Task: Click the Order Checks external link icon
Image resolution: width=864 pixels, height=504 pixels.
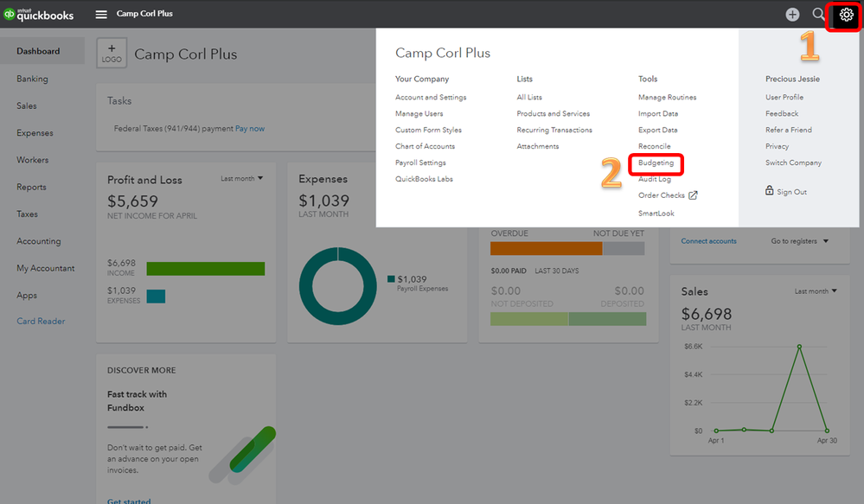Action: coord(693,195)
